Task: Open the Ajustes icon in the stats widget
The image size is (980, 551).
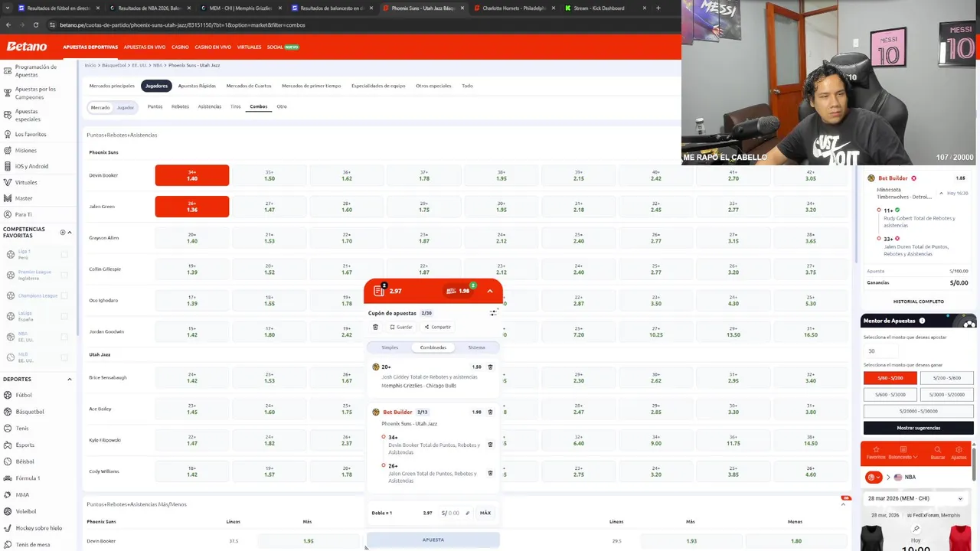Action: 959,452
